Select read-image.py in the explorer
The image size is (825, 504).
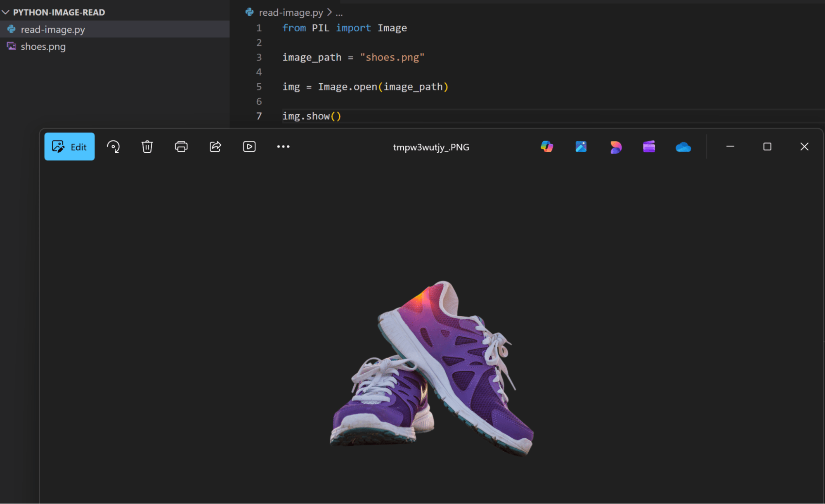tap(53, 29)
